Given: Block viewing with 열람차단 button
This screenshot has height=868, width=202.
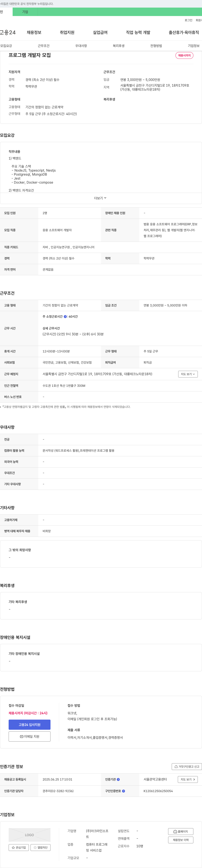Looking at the screenshot, I should 40,847.
